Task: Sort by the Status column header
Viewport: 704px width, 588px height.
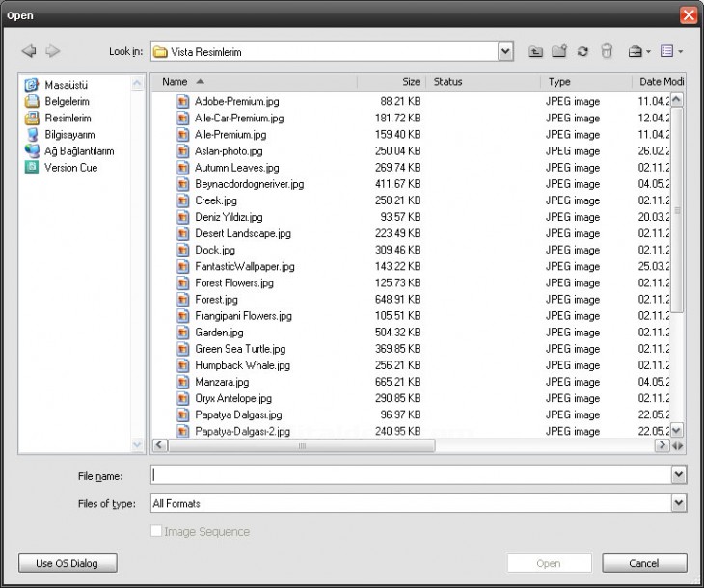Action: [x=483, y=82]
